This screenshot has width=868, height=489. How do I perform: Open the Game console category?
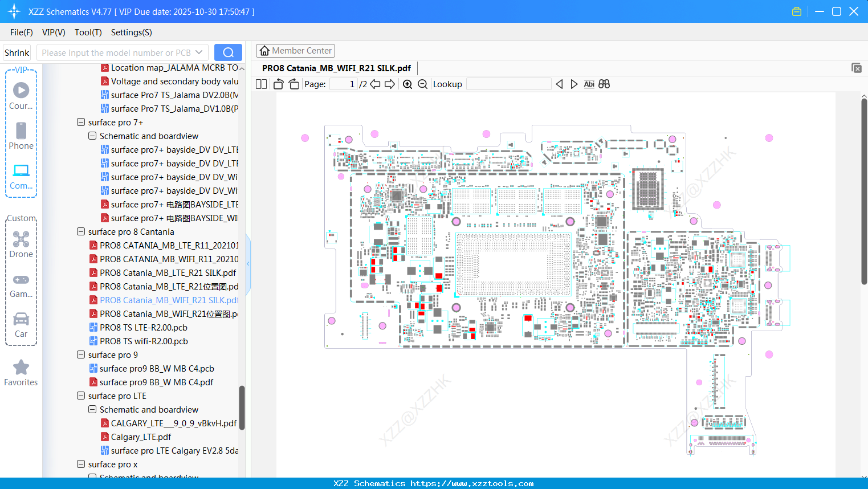click(21, 285)
